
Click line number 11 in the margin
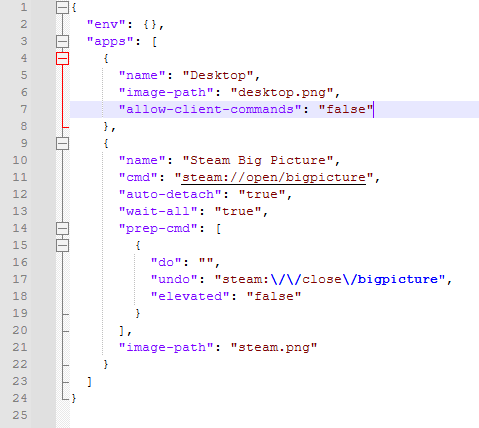tap(20, 177)
